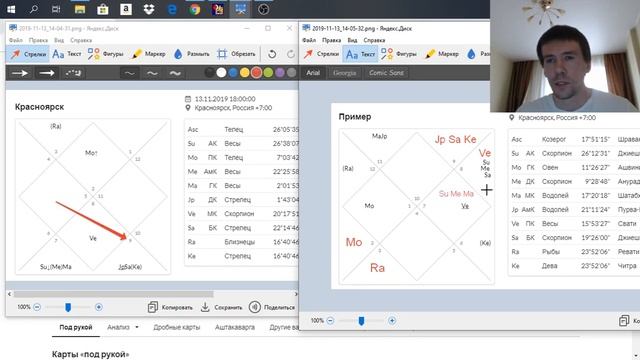Pick the red color swatch
The image size is (640, 360).
256,73
